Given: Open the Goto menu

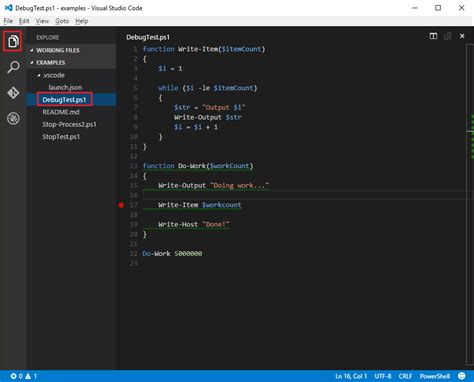Looking at the screenshot, I should (62, 21).
